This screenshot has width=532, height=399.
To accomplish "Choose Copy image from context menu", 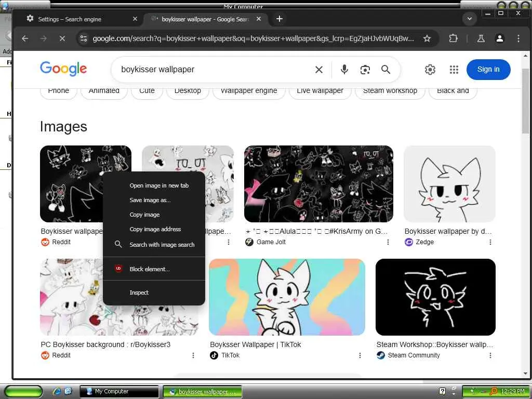I will pos(144,215).
